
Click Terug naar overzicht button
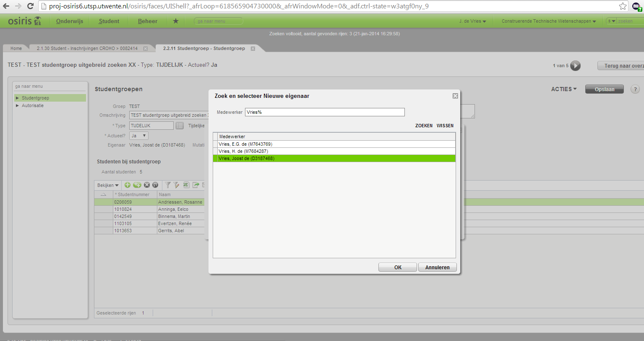click(621, 66)
